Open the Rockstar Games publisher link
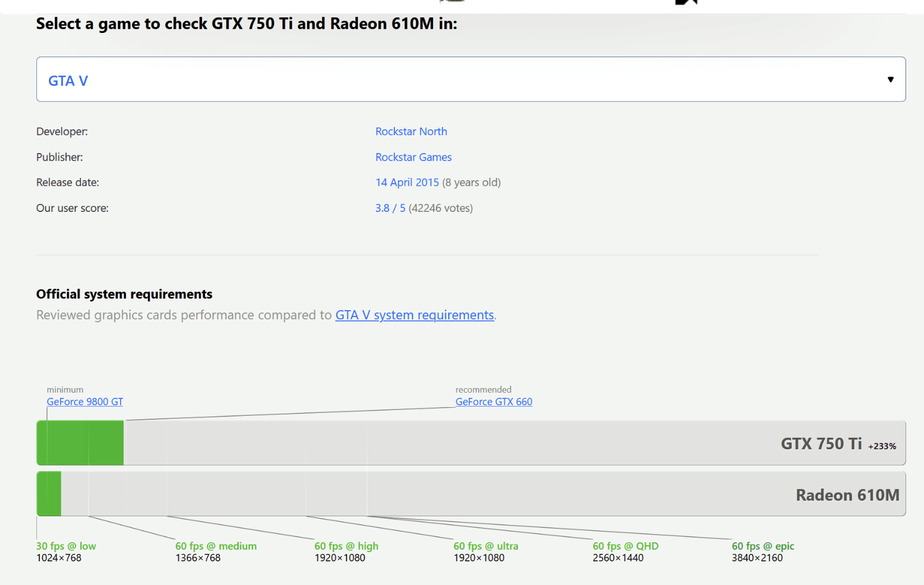 [x=413, y=157]
